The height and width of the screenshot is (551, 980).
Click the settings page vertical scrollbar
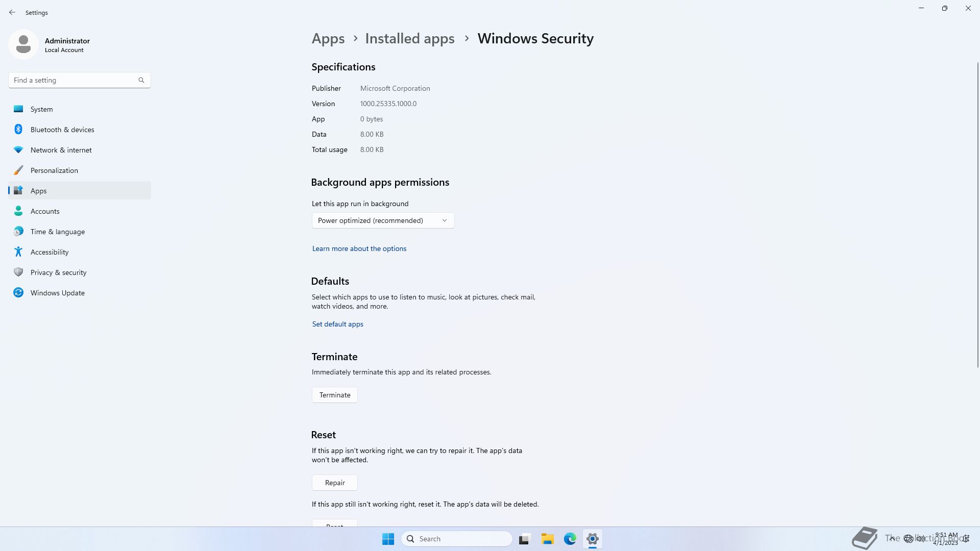(x=978, y=214)
